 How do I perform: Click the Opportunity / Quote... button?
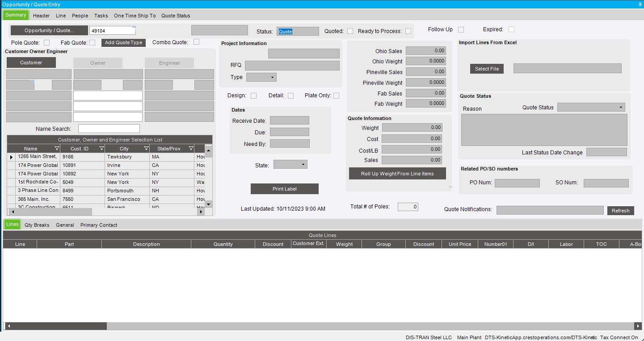49,30
